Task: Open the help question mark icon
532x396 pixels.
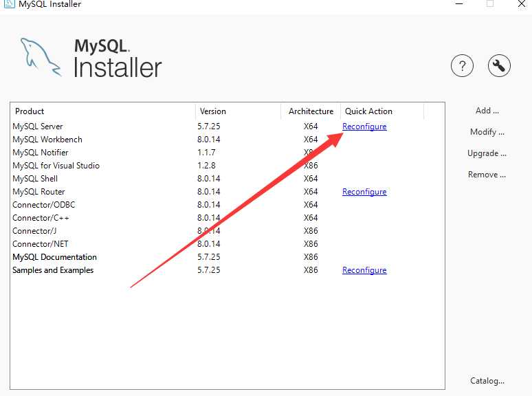Action: click(462, 65)
